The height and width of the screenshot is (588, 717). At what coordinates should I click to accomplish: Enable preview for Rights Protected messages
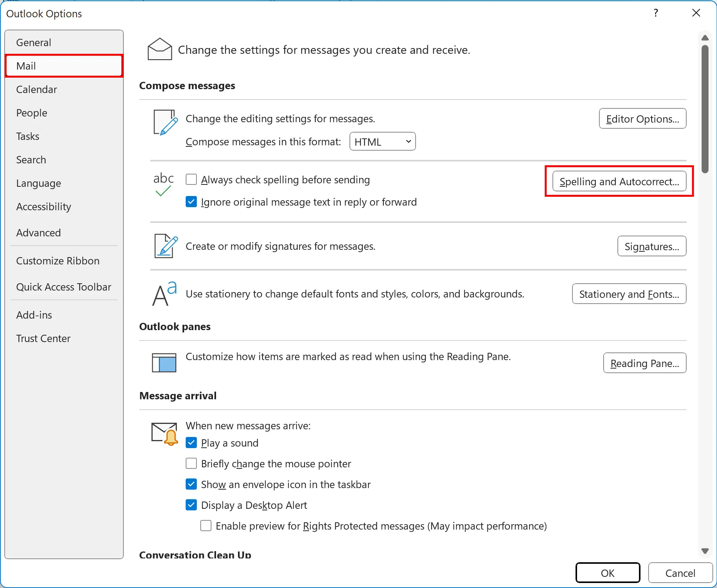(x=206, y=526)
